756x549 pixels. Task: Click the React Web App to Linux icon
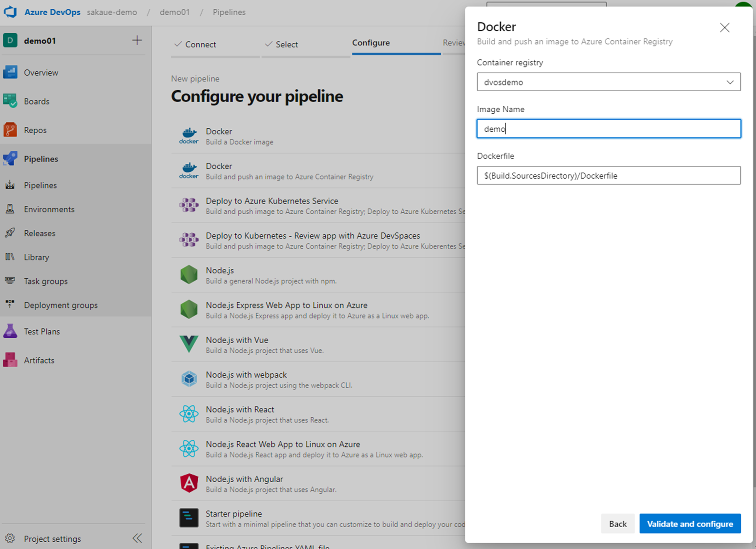click(x=189, y=448)
